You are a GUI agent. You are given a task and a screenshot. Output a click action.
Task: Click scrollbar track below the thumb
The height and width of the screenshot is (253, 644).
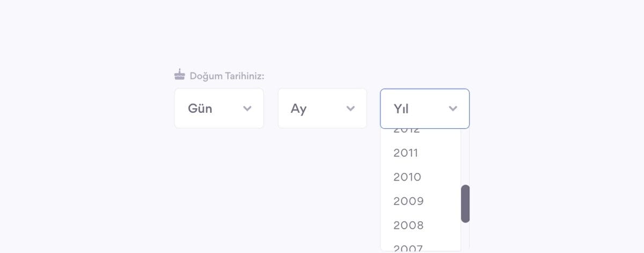[x=465, y=236]
